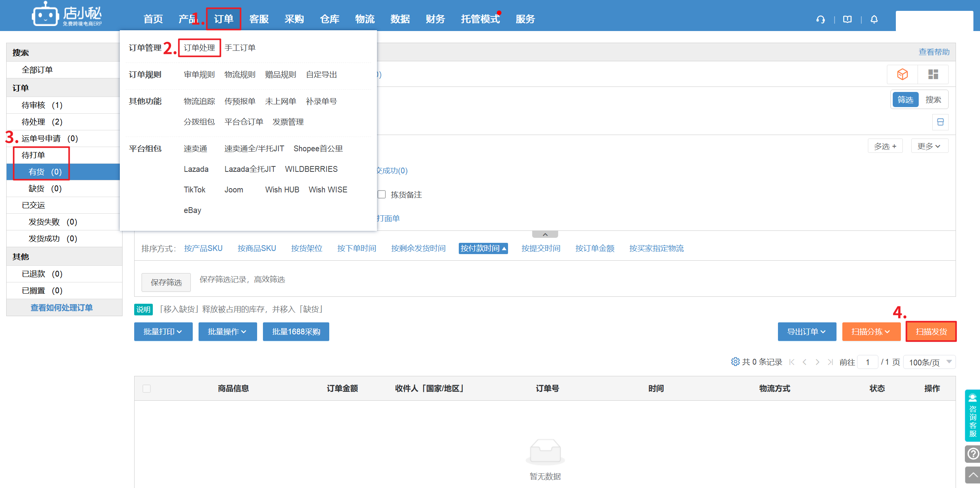Screen dimensions: 980x488
Task: Click the page number input field
Action: 867,362
